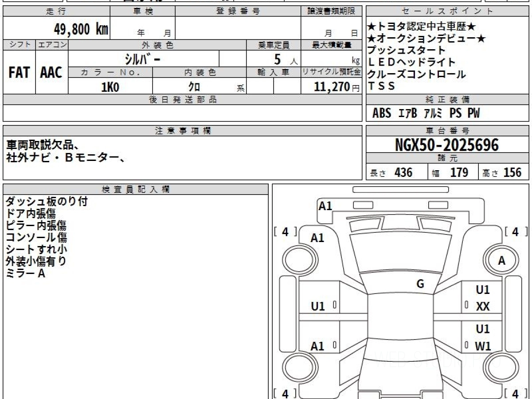Click the G mark on the windshield diagram
The image size is (532, 399).
coord(420,285)
